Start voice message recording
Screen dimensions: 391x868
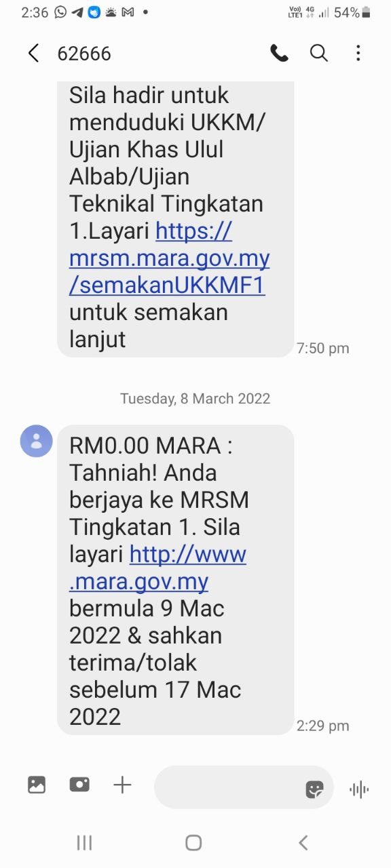(358, 789)
